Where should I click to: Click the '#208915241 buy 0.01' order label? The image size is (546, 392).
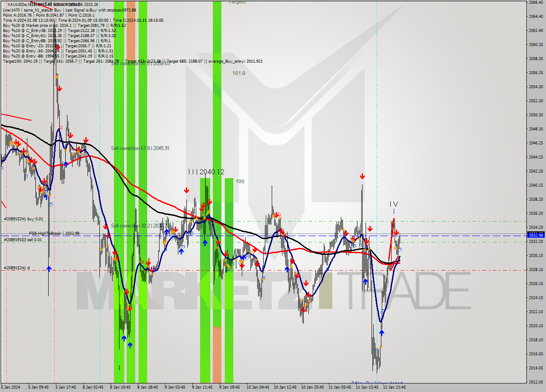(23, 219)
